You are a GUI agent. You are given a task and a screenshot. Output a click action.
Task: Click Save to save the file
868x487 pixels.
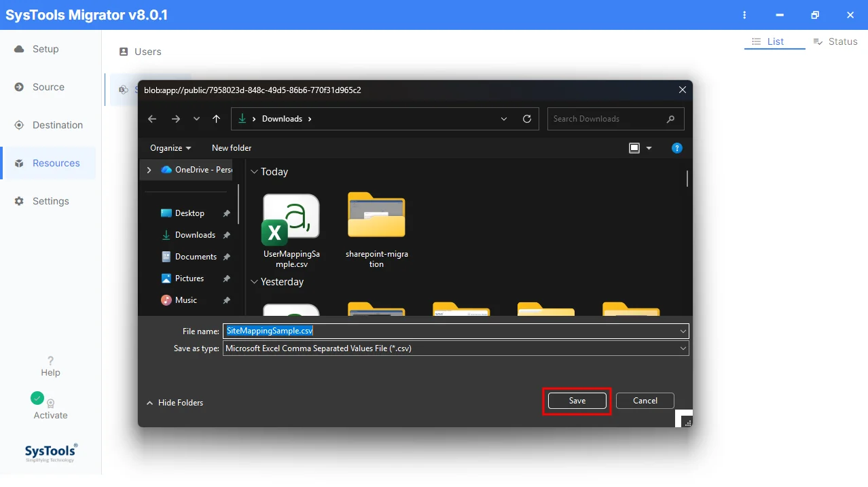577,401
